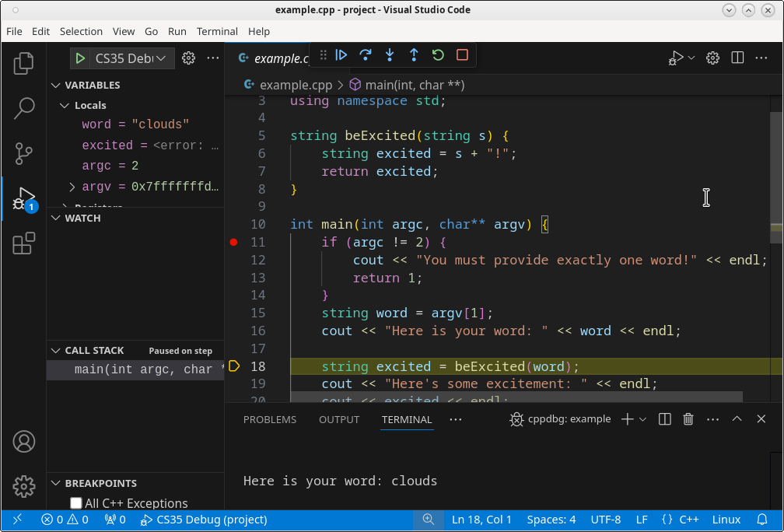Open notifications bell in status bar
784x532 pixels.
point(761,520)
